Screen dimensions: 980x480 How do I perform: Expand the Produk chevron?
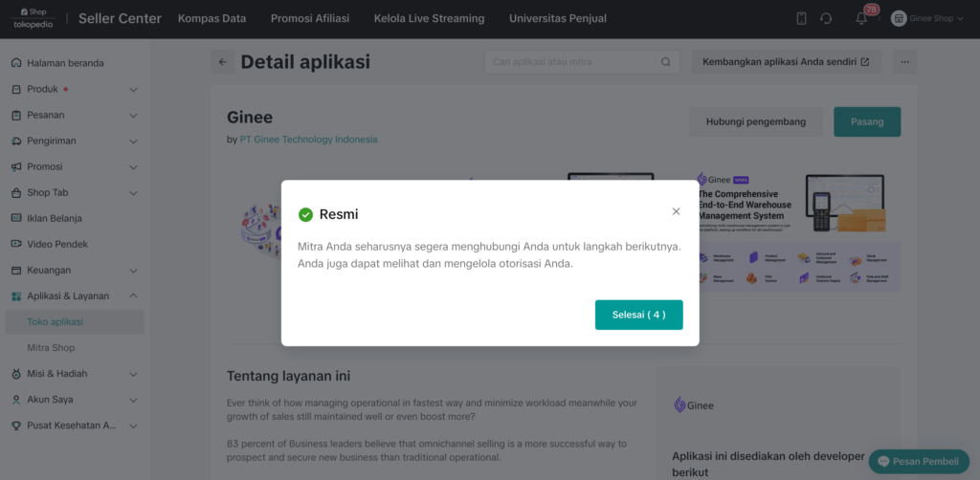(133, 89)
